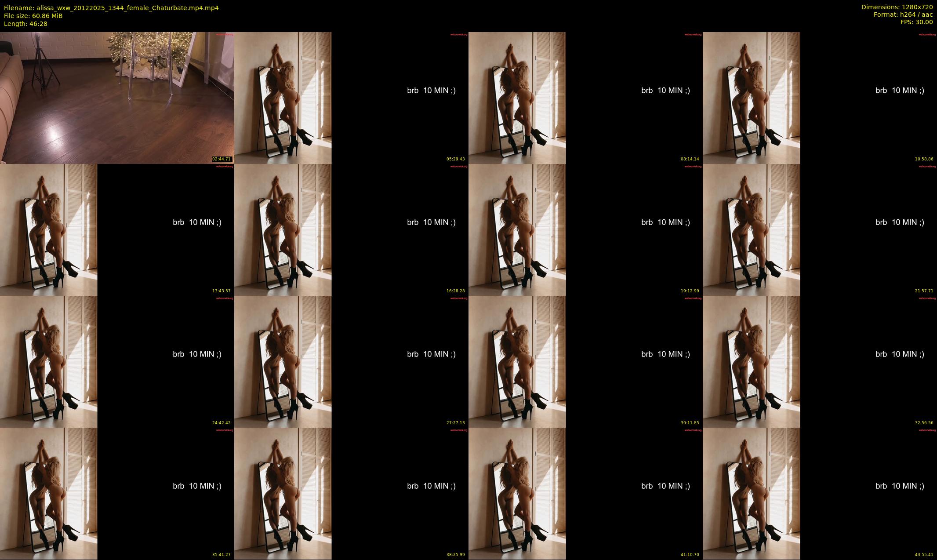Click the frame timestamped 32:56.56
Screen dimensions: 937x560
coord(820,361)
